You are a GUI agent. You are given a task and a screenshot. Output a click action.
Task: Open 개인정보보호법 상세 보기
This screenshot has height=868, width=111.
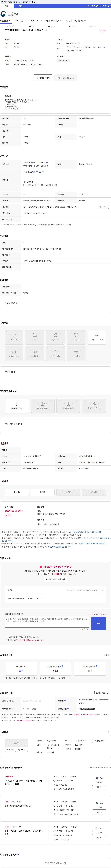coord(55,579)
